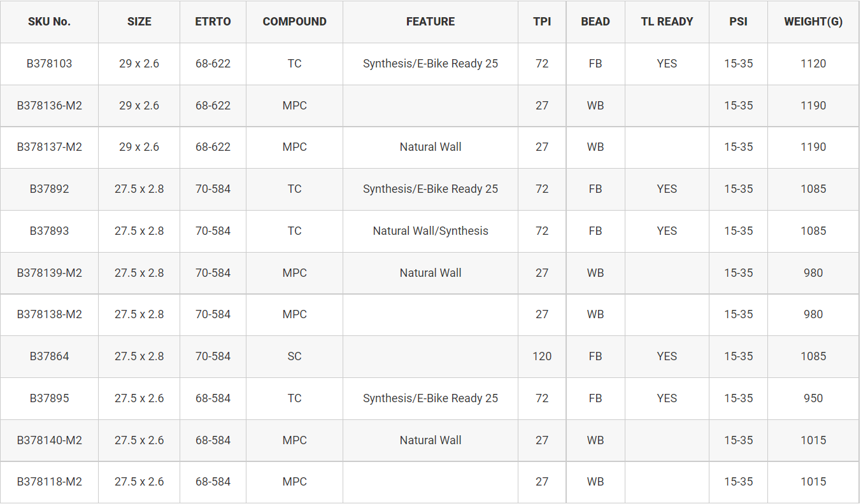Click the TPI column header
Image resolution: width=861 pixels, height=504 pixels.
542,22
